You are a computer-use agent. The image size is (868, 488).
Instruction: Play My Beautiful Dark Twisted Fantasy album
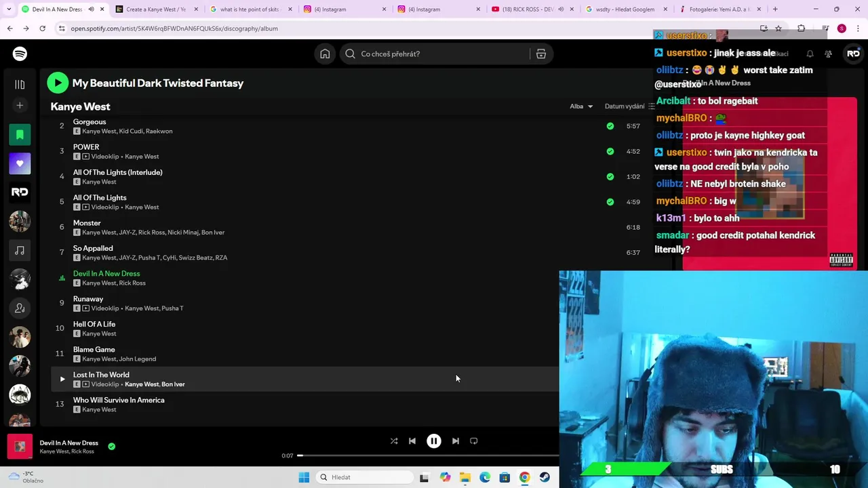tap(58, 83)
